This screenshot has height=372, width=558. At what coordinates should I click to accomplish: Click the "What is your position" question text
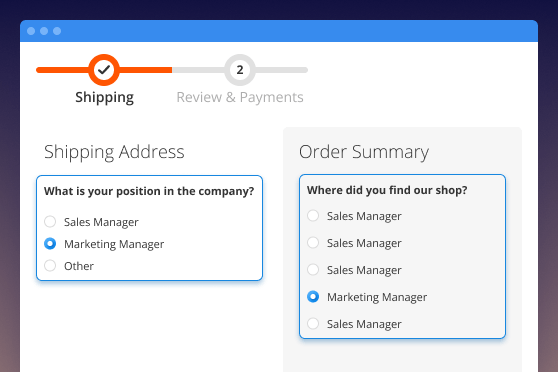point(149,192)
